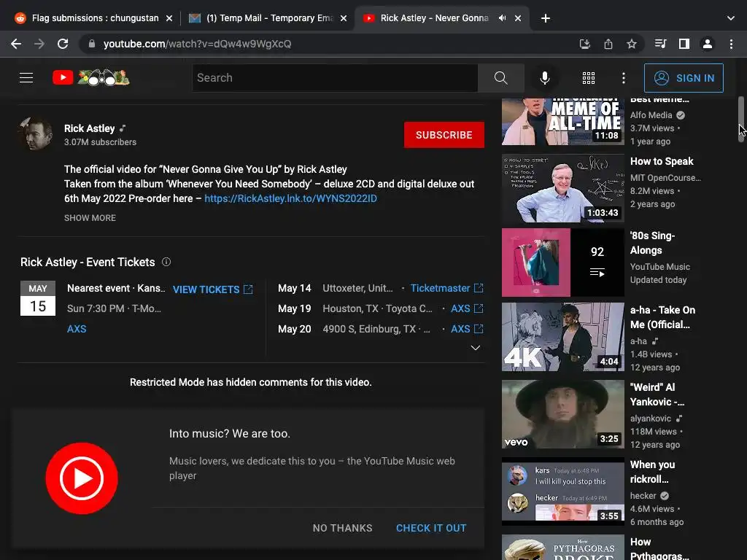Open the media control icon in toolbar
This screenshot has width=747, height=560.
pos(660,44)
